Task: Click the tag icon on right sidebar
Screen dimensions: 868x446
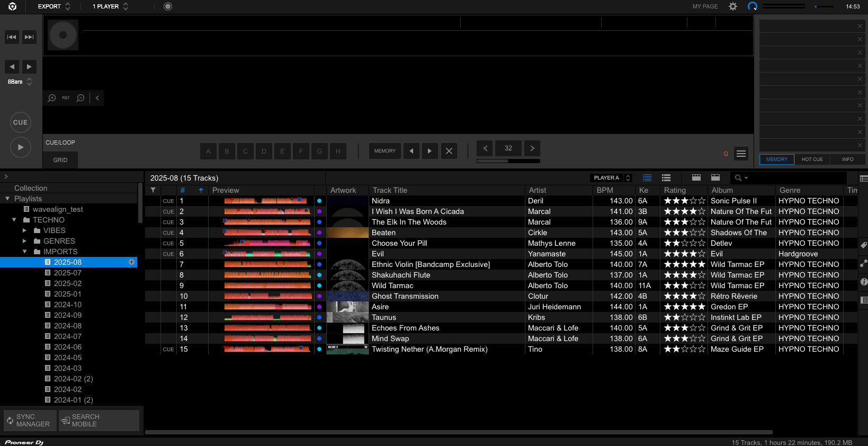Action: (864, 245)
